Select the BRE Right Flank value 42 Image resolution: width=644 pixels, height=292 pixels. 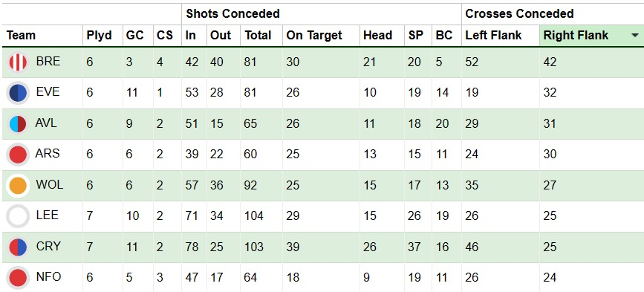pyautogui.click(x=550, y=62)
